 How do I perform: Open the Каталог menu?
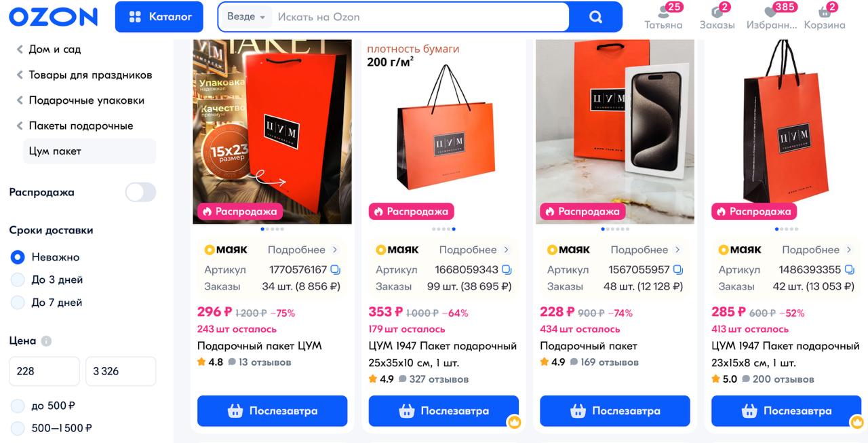click(159, 17)
